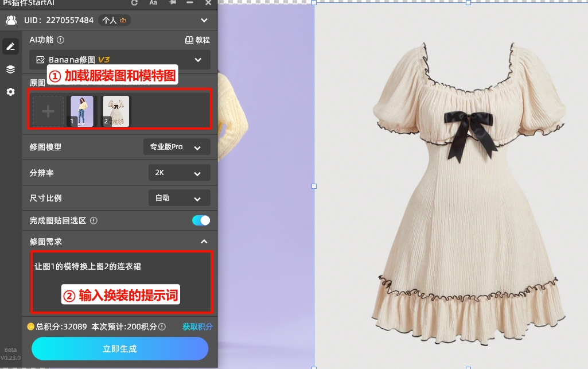Click the user profile icon beside UID
The width and height of the screenshot is (588, 369).
click(x=10, y=19)
